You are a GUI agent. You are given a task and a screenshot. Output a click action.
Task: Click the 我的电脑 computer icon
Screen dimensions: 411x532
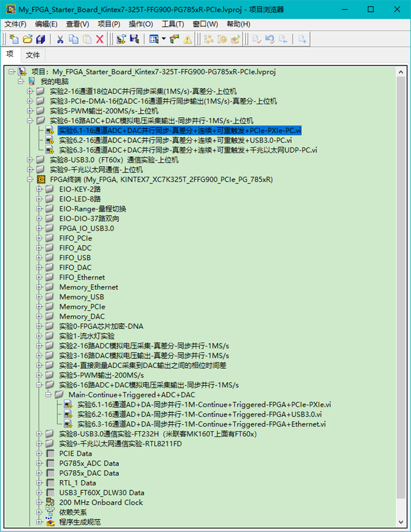(31, 82)
